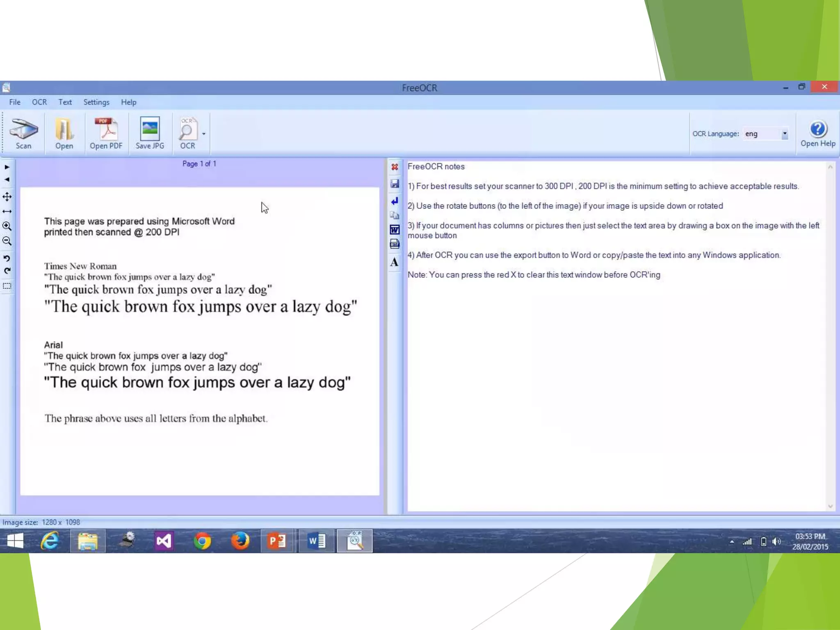Click the Firefox icon in the taskbar
840x630 pixels.
(240, 541)
